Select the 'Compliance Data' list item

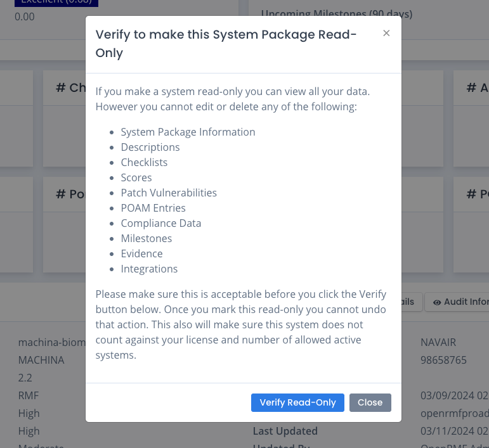[161, 224]
